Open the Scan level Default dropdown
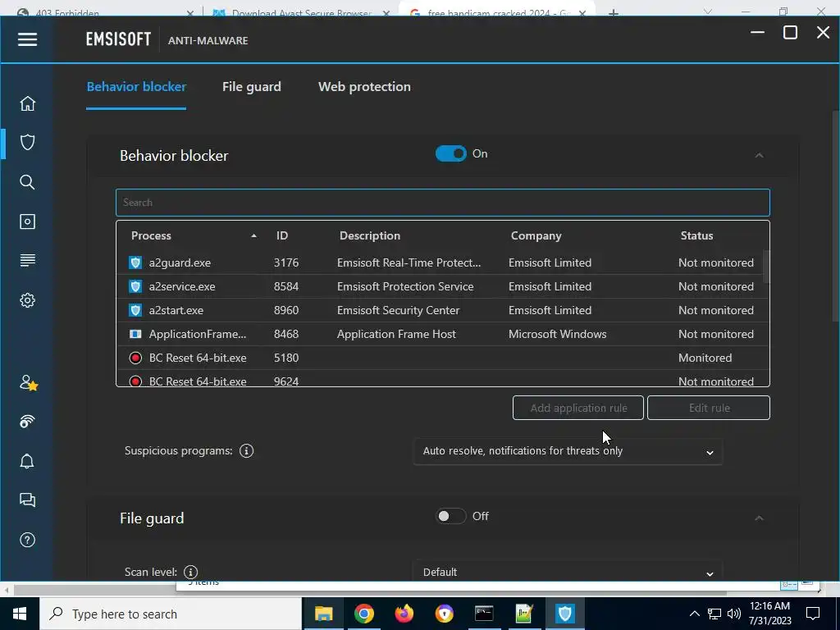The width and height of the screenshot is (840, 630). pos(568,571)
